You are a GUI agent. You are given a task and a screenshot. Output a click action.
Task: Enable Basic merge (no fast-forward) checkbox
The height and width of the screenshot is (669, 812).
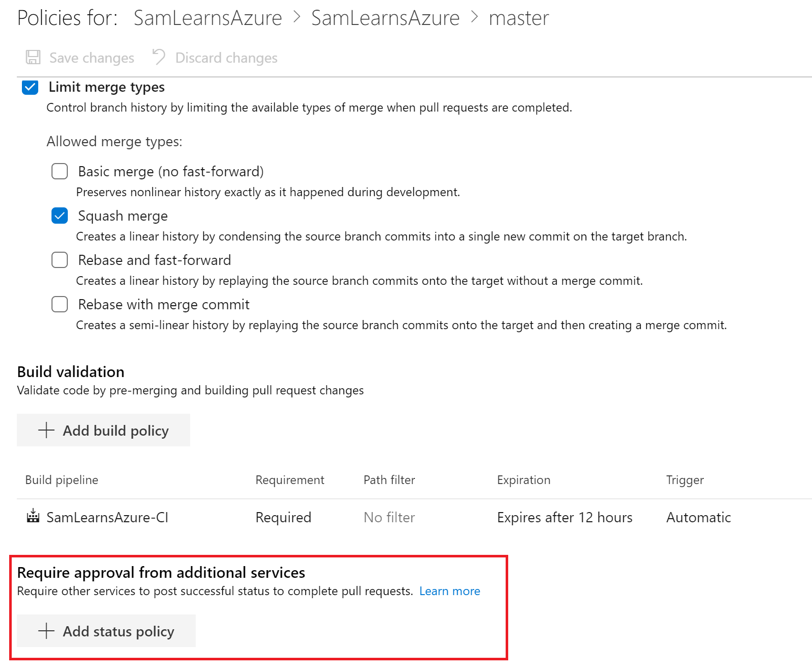[x=60, y=171]
